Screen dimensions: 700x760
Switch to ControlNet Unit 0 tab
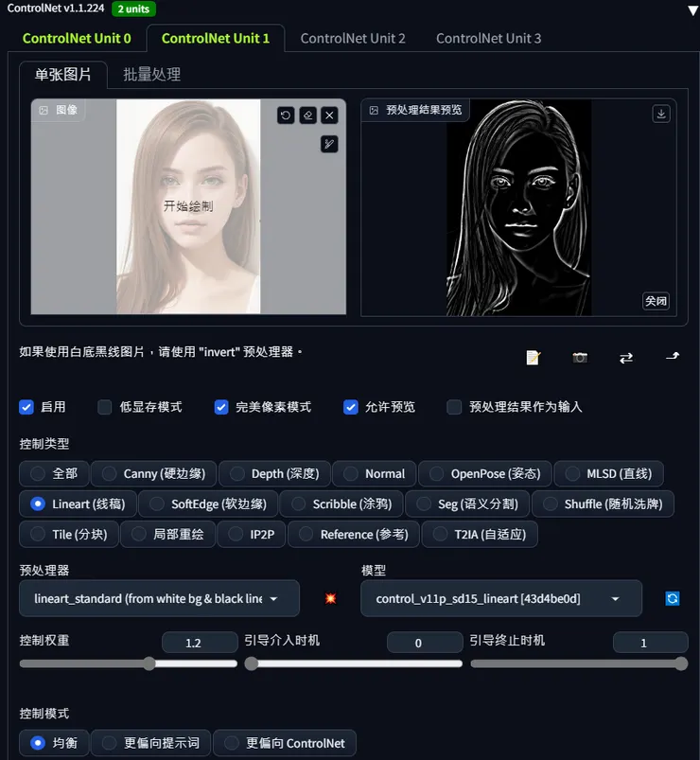pos(77,38)
